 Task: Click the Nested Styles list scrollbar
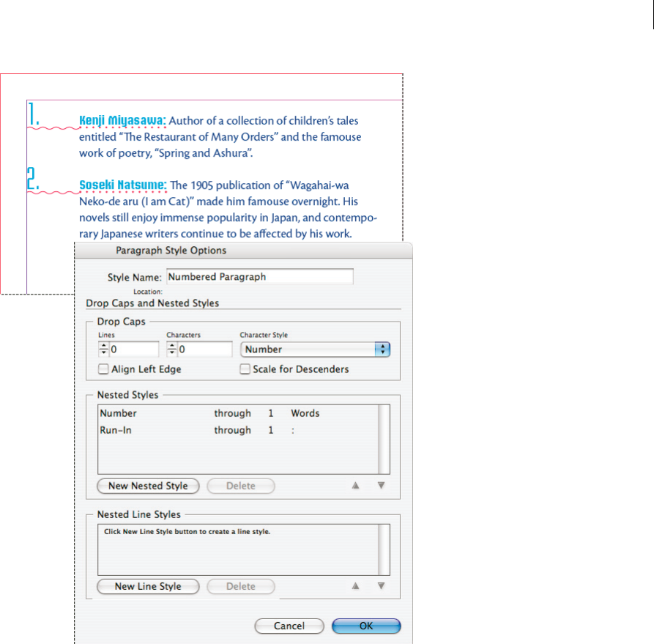(x=384, y=439)
